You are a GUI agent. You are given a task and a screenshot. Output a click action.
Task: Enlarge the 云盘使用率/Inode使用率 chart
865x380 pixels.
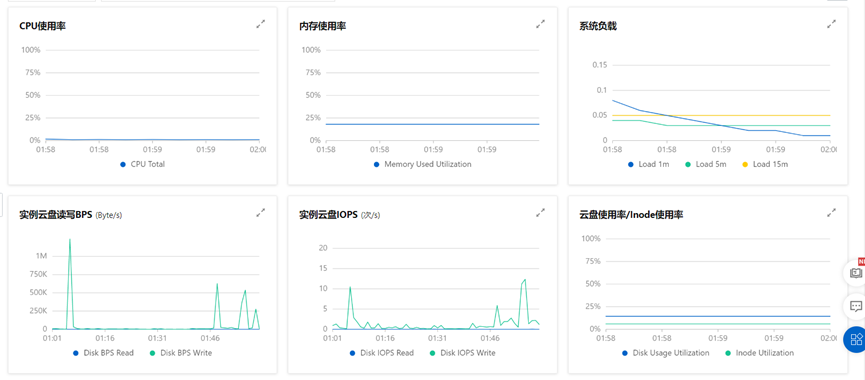pyautogui.click(x=831, y=212)
